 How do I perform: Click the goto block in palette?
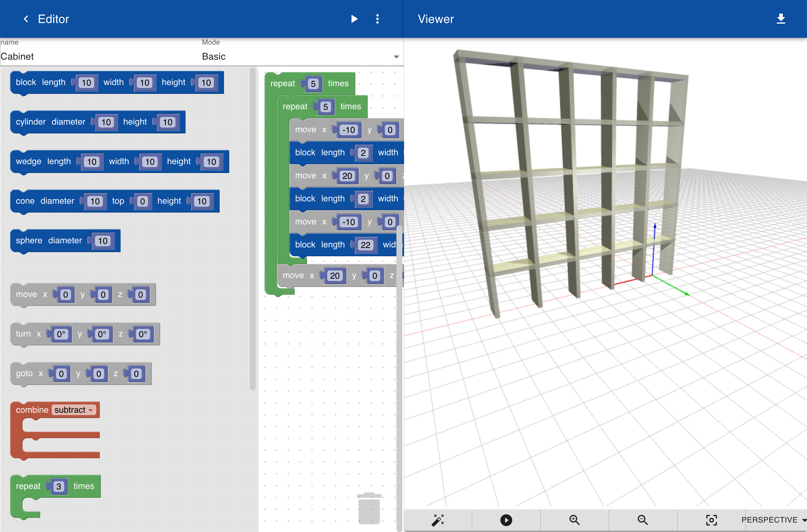coord(81,373)
